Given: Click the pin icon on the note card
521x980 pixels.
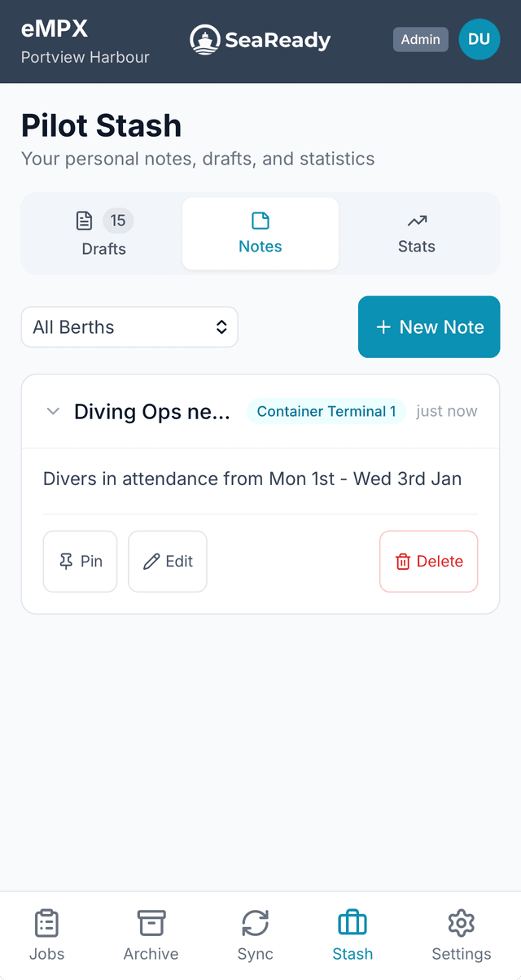Looking at the screenshot, I should 67,561.
